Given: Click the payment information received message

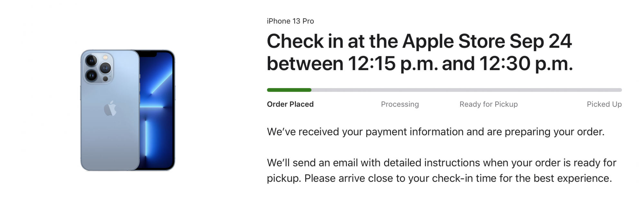Looking at the screenshot, I should (x=435, y=132).
